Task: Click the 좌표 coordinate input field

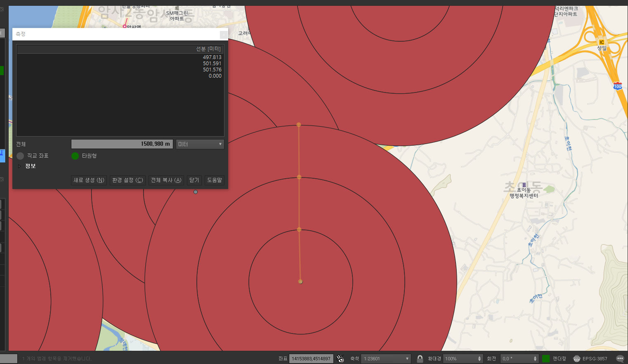Action: click(x=311, y=359)
